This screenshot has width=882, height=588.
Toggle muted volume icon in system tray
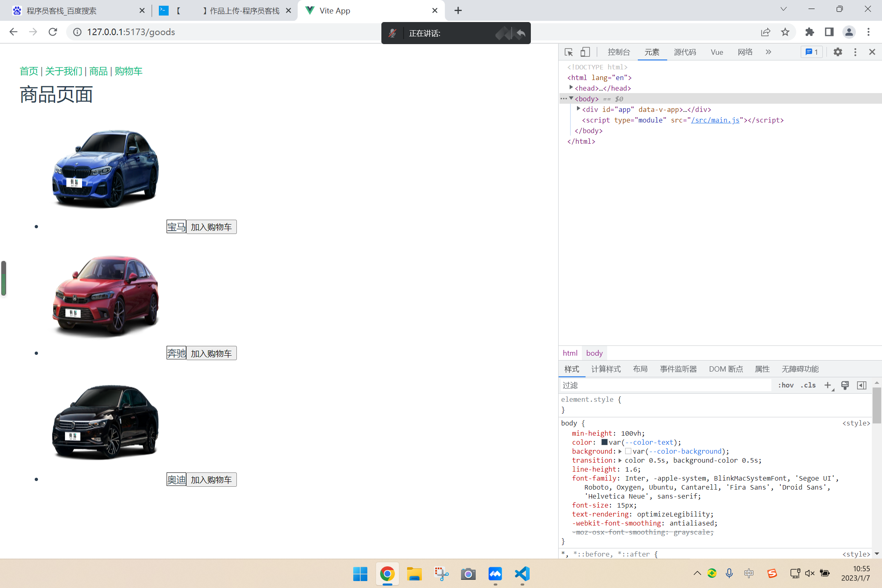pos(810,573)
